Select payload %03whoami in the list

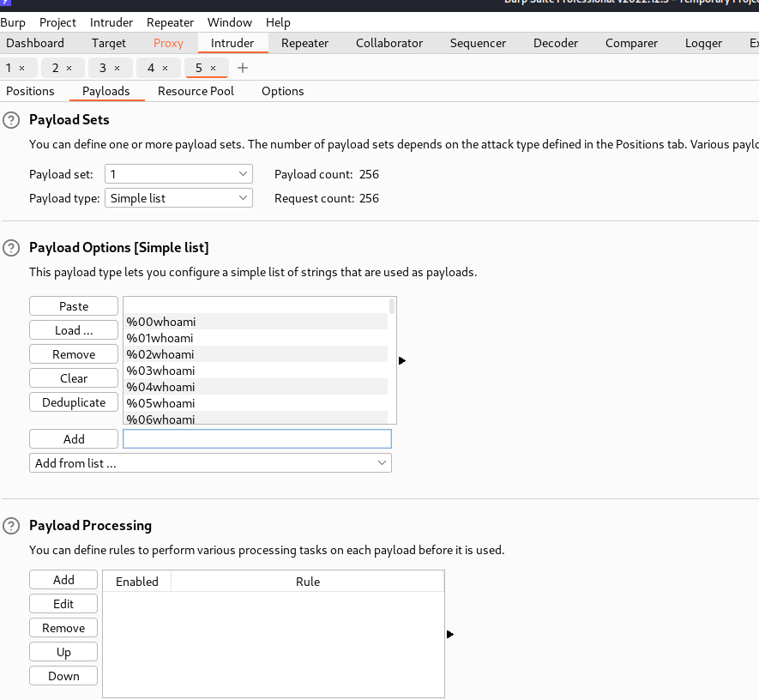pyautogui.click(x=256, y=371)
